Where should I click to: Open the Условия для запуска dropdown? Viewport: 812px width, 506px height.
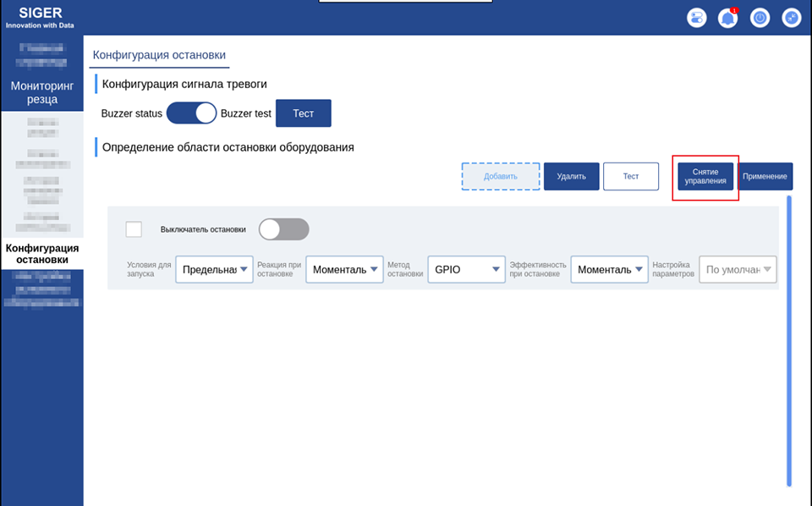click(x=214, y=269)
